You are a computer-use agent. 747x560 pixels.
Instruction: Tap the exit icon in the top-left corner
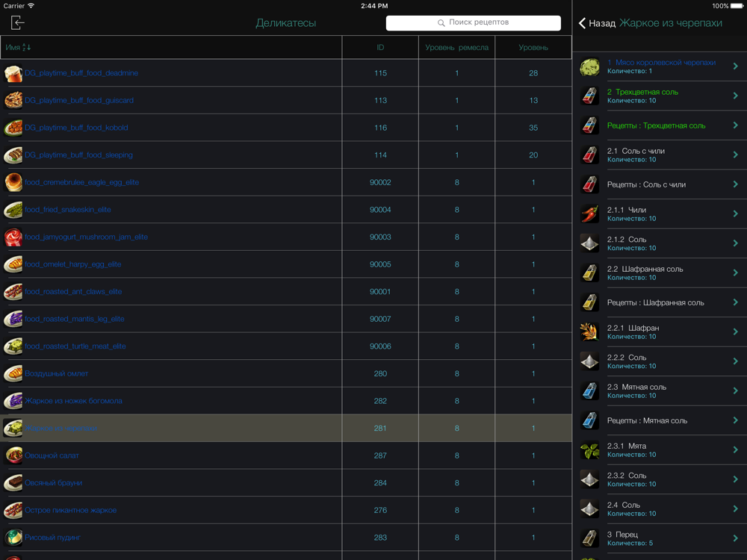pyautogui.click(x=17, y=22)
